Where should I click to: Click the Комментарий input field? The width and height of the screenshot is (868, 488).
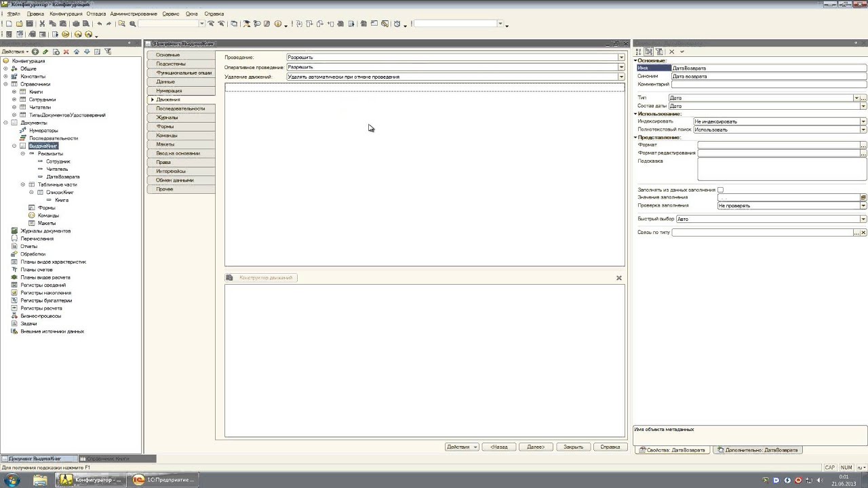point(769,84)
